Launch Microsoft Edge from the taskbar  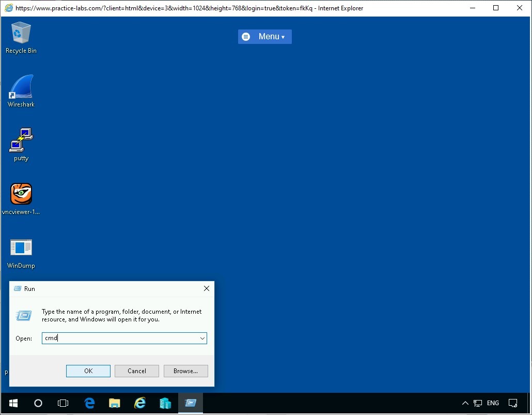[x=89, y=403]
